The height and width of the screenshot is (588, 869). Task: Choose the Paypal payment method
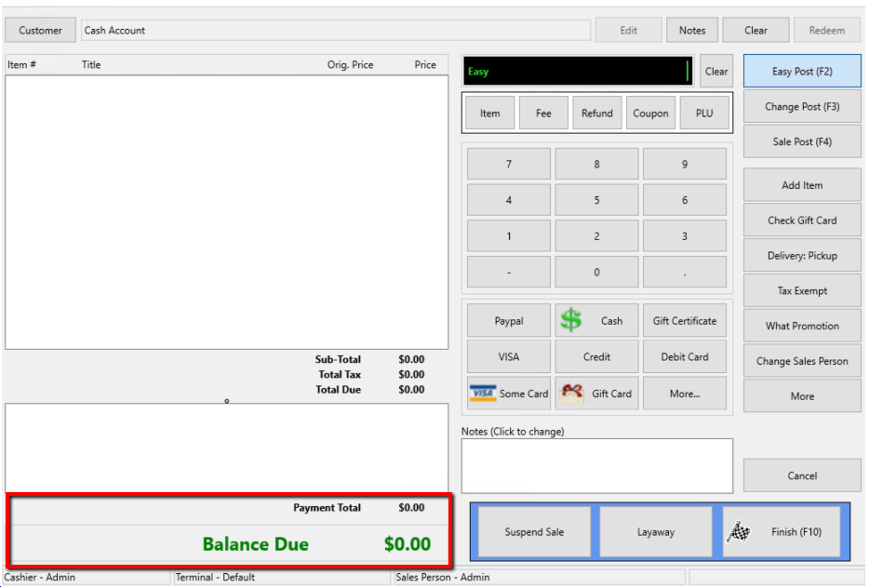tap(508, 321)
